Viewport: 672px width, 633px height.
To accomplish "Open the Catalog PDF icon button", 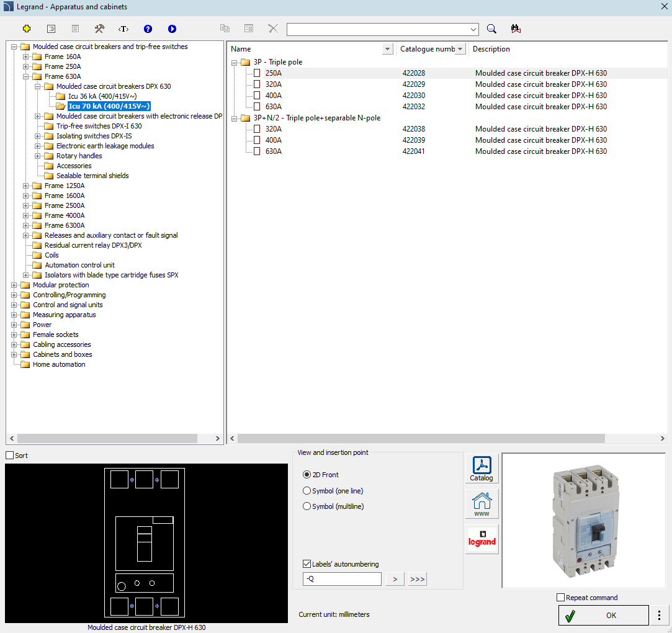I will pyautogui.click(x=482, y=469).
